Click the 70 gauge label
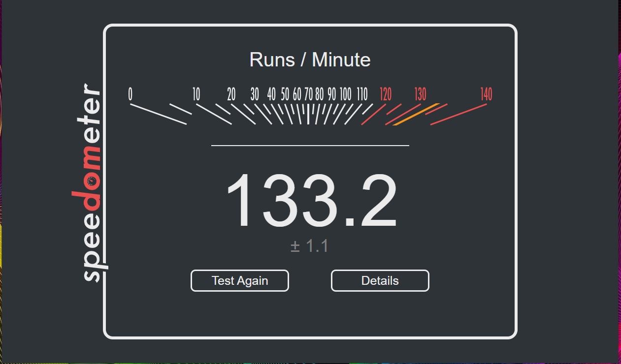Viewport: 621px width, 364px height. pos(309,94)
